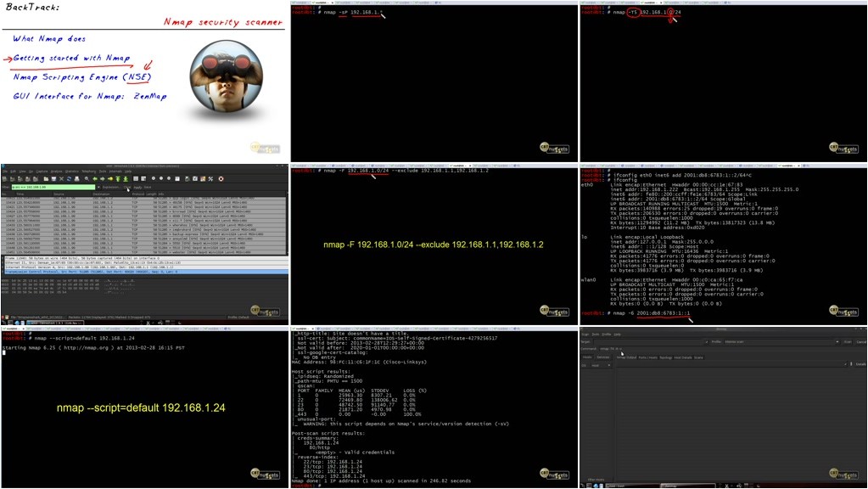Close the capture file using Wireshark's X icon
868x489 pixels.
[x=61, y=179]
